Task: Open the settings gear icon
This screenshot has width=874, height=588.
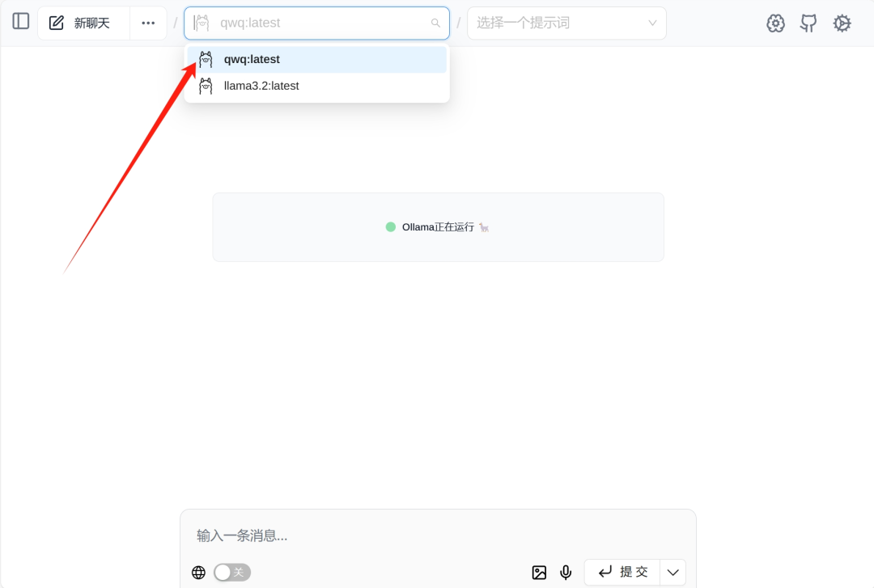Action: tap(842, 23)
